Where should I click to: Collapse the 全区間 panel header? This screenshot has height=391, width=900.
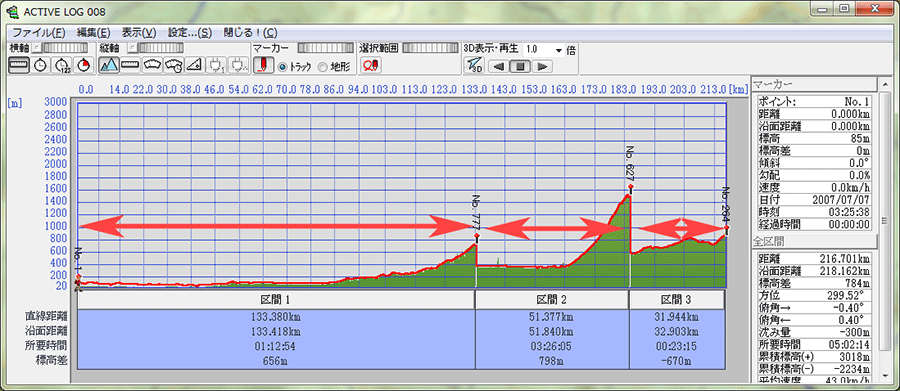pyautogui.click(x=814, y=241)
